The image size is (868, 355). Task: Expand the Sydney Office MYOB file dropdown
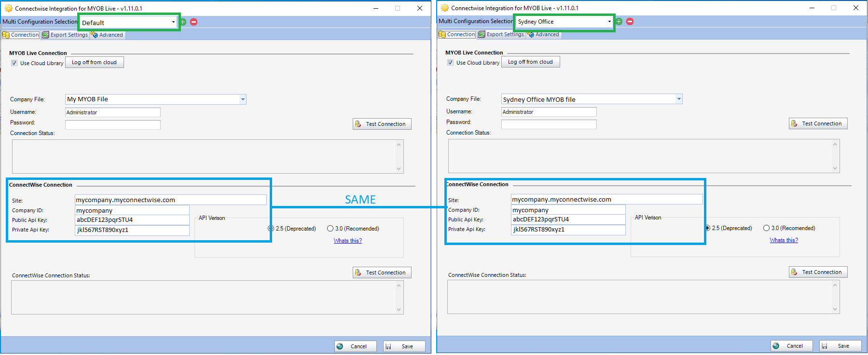[x=679, y=99]
